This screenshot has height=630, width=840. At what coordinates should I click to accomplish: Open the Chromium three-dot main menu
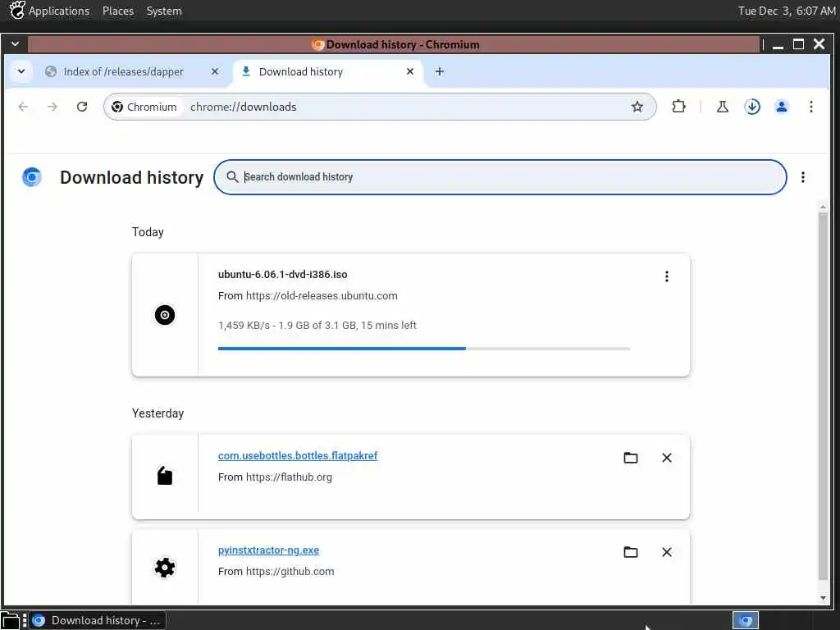pos(811,107)
